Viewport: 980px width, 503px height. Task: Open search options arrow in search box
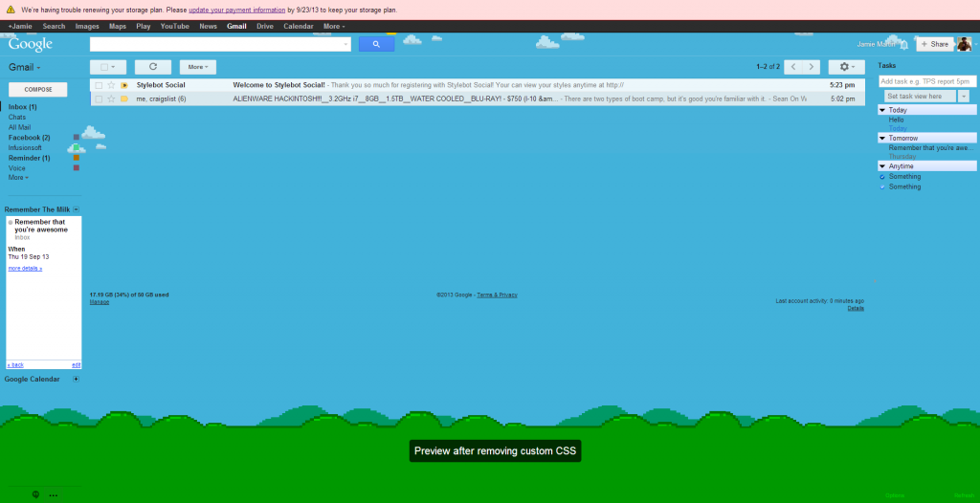pyautogui.click(x=346, y=44)
